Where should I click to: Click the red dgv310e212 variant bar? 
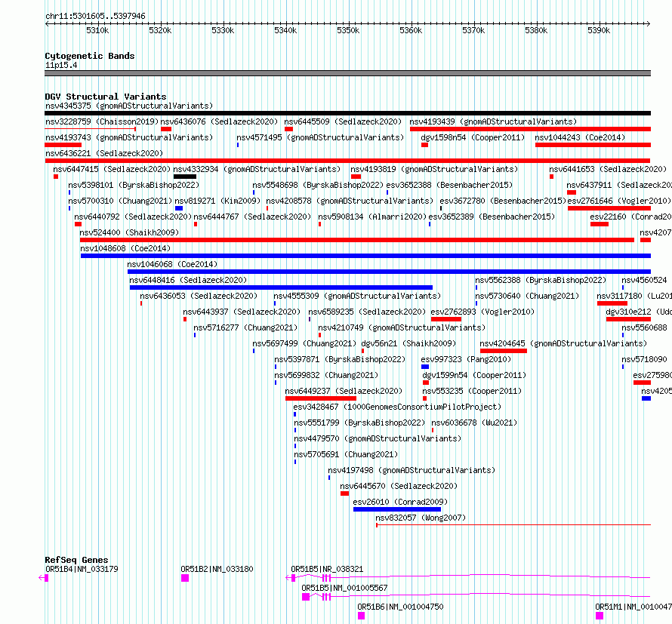[629, 319]
